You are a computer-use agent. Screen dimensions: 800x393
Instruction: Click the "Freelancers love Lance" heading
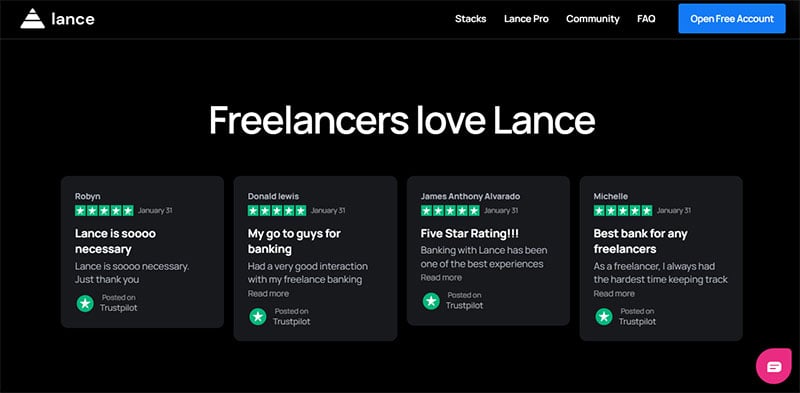pyautogui.click(x=402, y=120)
